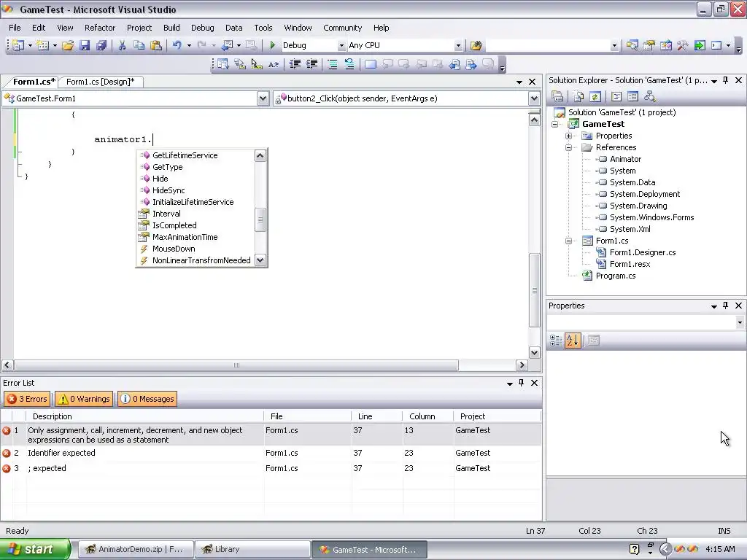This screenshot has width=747, height=560.
Task: Click the Copy icon in the toolbar
Action: (x=139, y=45)
